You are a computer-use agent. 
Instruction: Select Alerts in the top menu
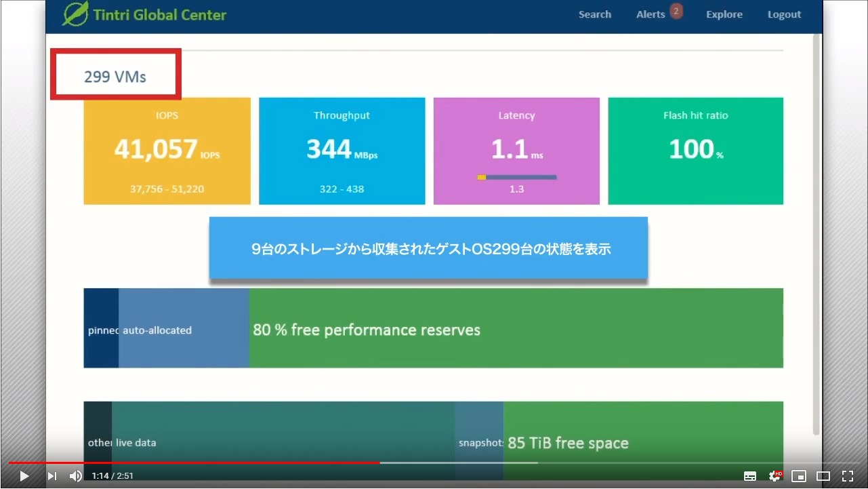pyautogui.click(x=650, y=14)
